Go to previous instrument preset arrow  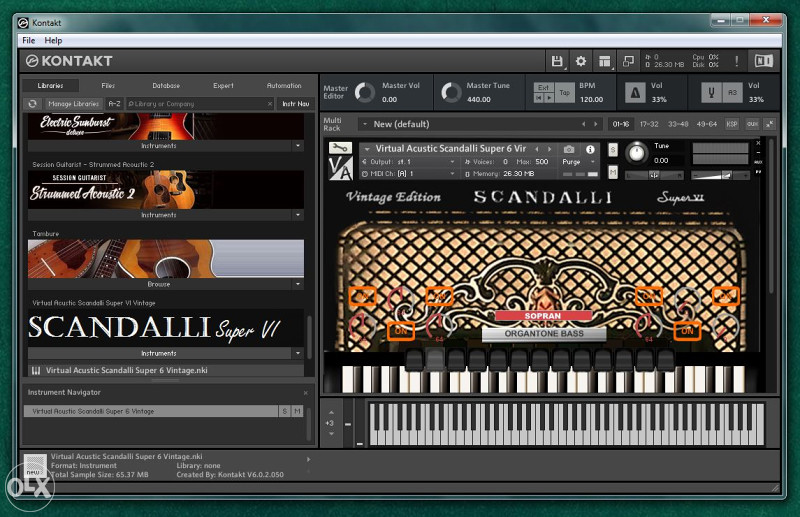(x=536, y=149)
